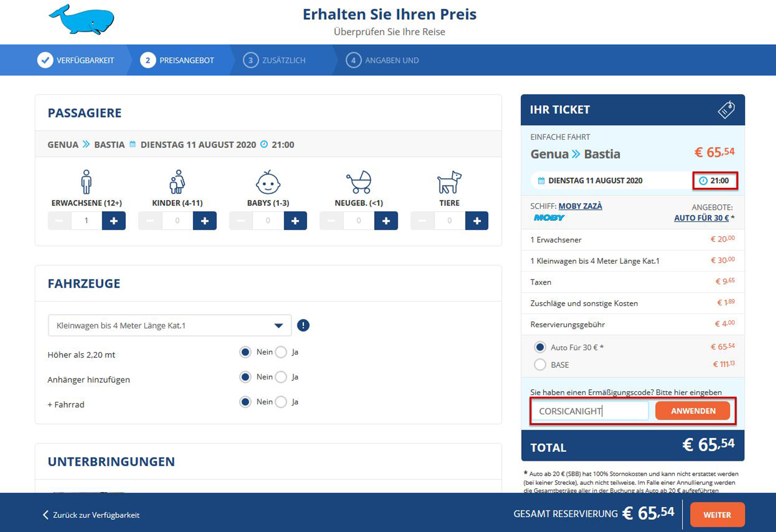
Task: Select Ja for Höher als 2,20 mt
Action: pyautogui.click(x=281, y=352)
